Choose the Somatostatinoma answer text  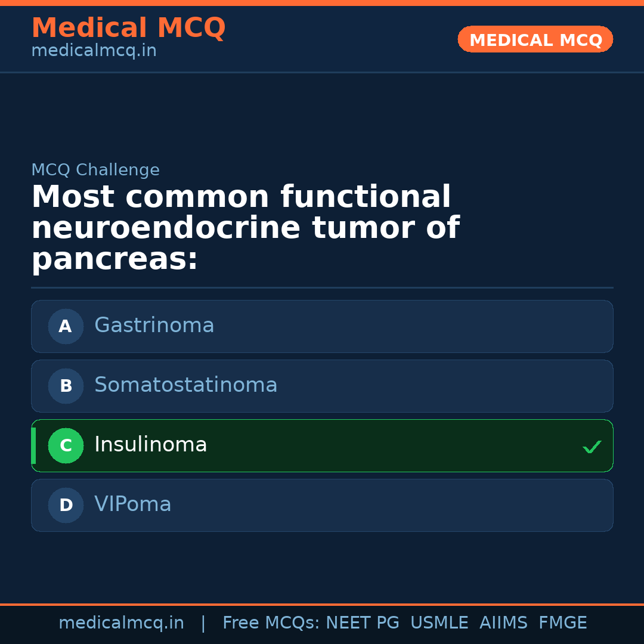pyautogui.click(x=185, y=385)
